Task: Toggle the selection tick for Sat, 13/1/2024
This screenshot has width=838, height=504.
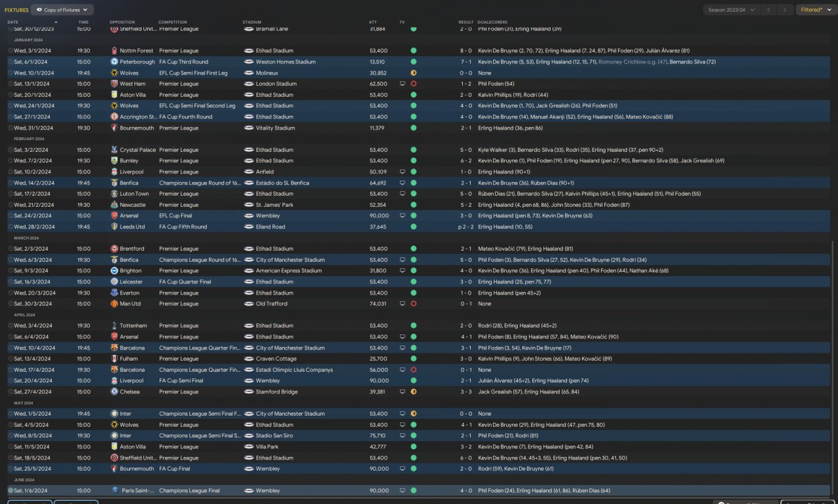Action: pos(10,84)
